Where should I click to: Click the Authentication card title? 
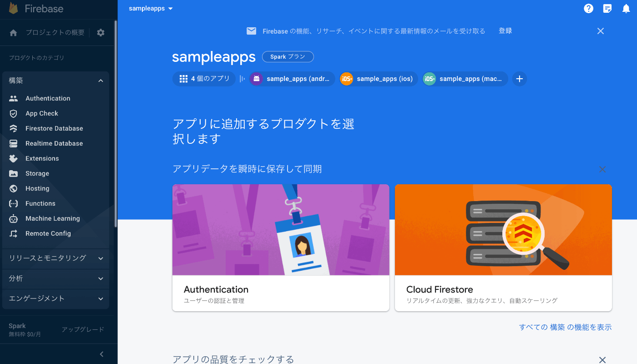(x=216, y=289)
